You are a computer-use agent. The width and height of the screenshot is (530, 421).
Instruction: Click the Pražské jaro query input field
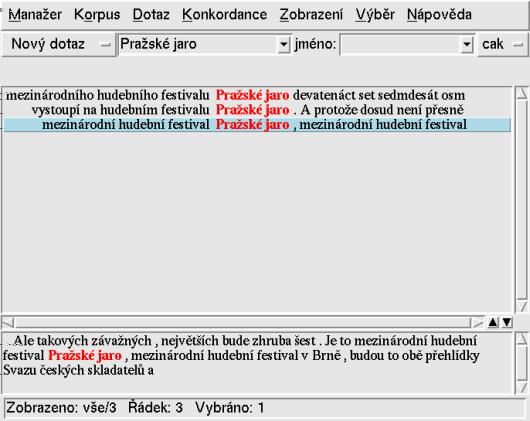click(198, 44)
